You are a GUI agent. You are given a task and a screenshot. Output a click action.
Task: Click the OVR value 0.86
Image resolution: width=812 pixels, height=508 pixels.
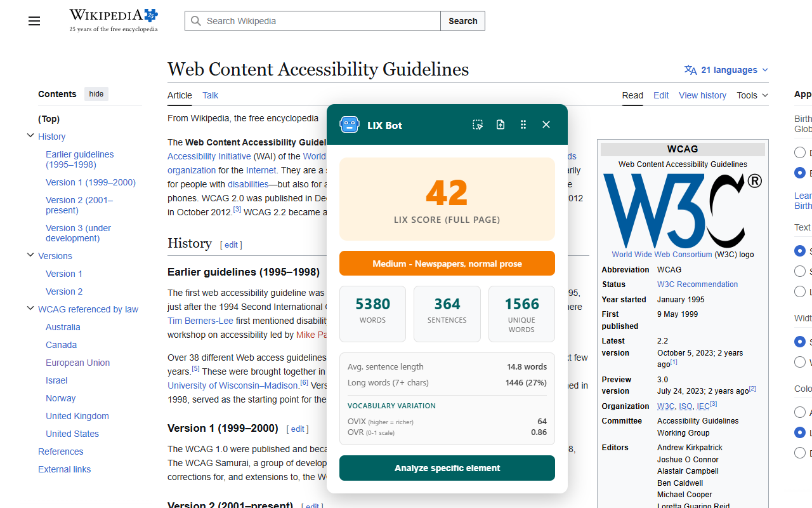tap(539, 432)
